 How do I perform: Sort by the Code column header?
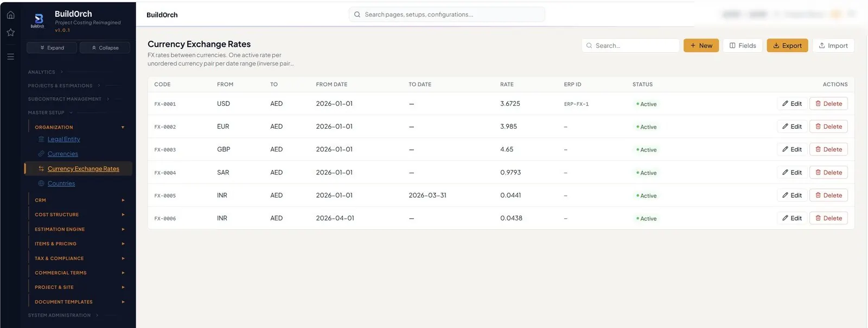[x=162, y=85]
